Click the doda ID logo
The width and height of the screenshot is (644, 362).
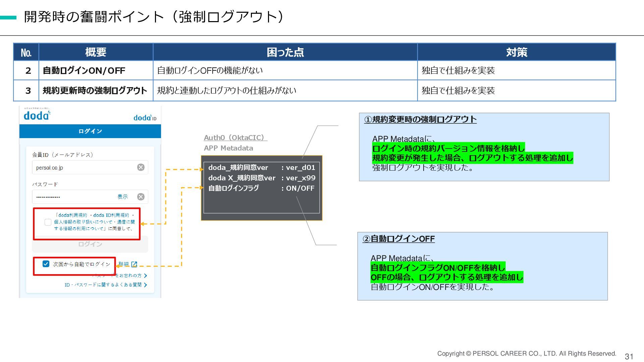click(x=145, y=118)
